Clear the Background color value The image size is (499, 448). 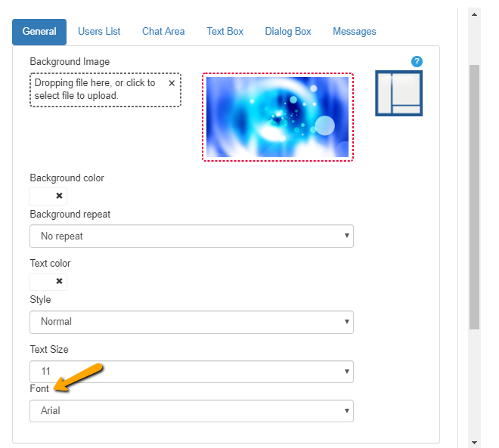click(x=59, y=196)
